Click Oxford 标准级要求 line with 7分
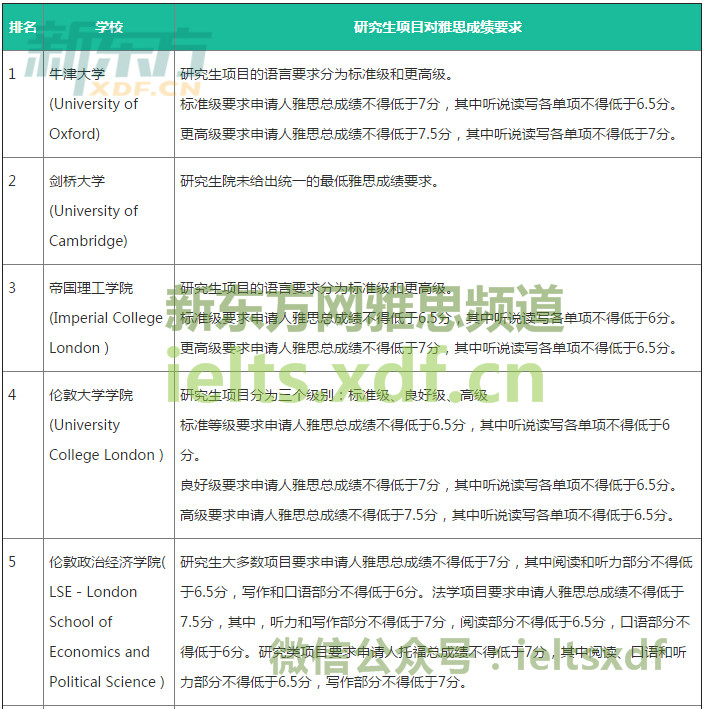This screenshot has width=704, height=709. coord(429,104)
